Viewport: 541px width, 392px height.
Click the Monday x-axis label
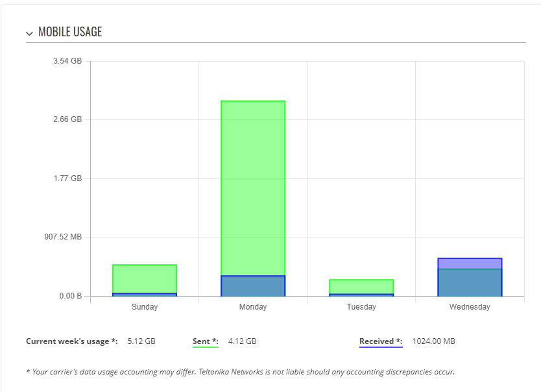253,307
